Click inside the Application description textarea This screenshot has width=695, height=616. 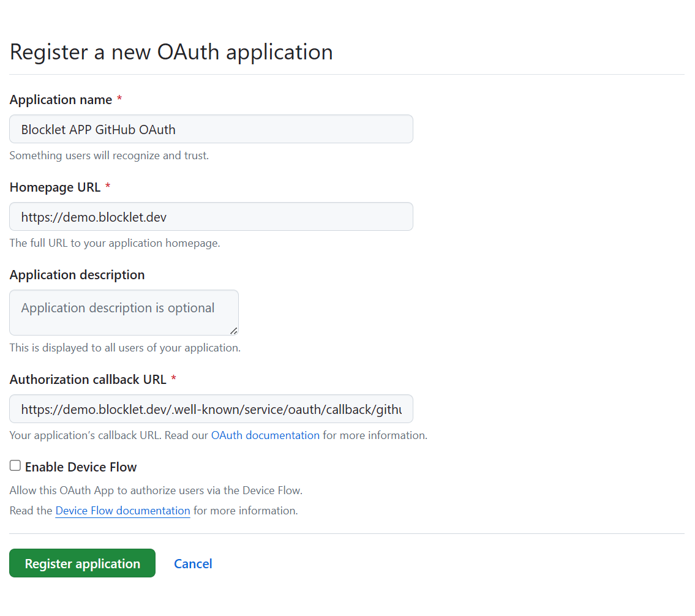click(122, 312)
